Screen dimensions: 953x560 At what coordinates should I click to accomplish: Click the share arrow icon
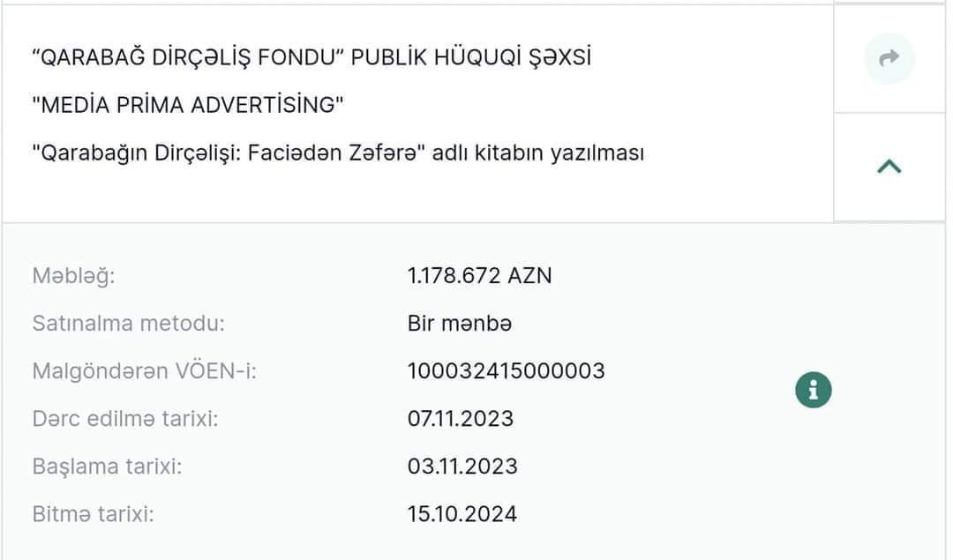pos(889,59)
